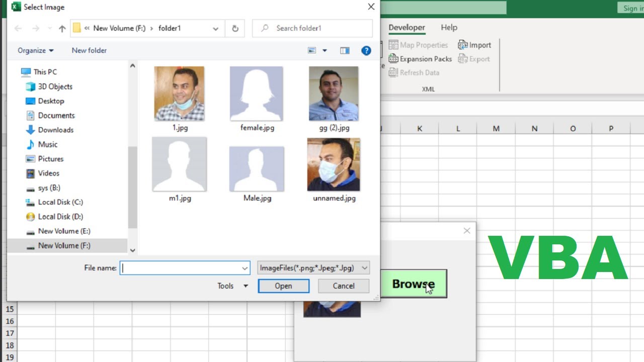The height and width of the screenshot is (362, 644).
Task: Click the Browse button on userform
Action: tap(414, 284)
